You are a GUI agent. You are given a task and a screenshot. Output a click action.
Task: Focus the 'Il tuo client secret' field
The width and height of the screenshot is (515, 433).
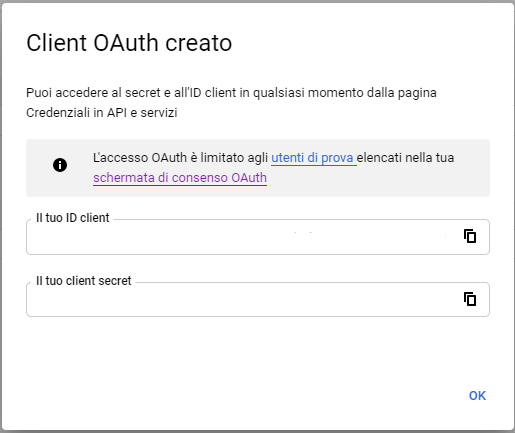pyautogui.click(x=258, y=299)
